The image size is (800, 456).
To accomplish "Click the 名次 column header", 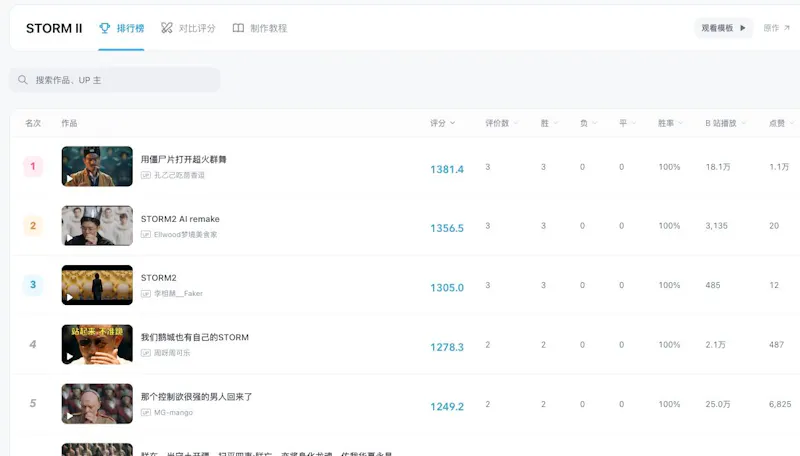I will [x=33, y=123].
